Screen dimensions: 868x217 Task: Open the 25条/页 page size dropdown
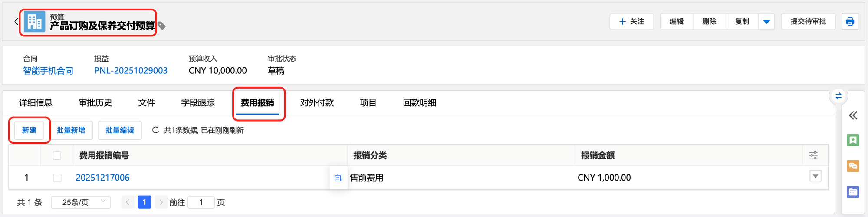click(81, 202)
